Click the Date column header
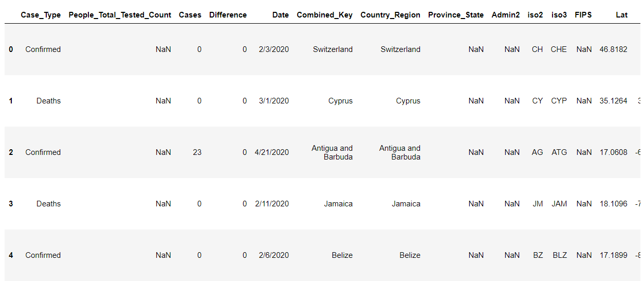644x281 pixels. click(x=281, y=15)
